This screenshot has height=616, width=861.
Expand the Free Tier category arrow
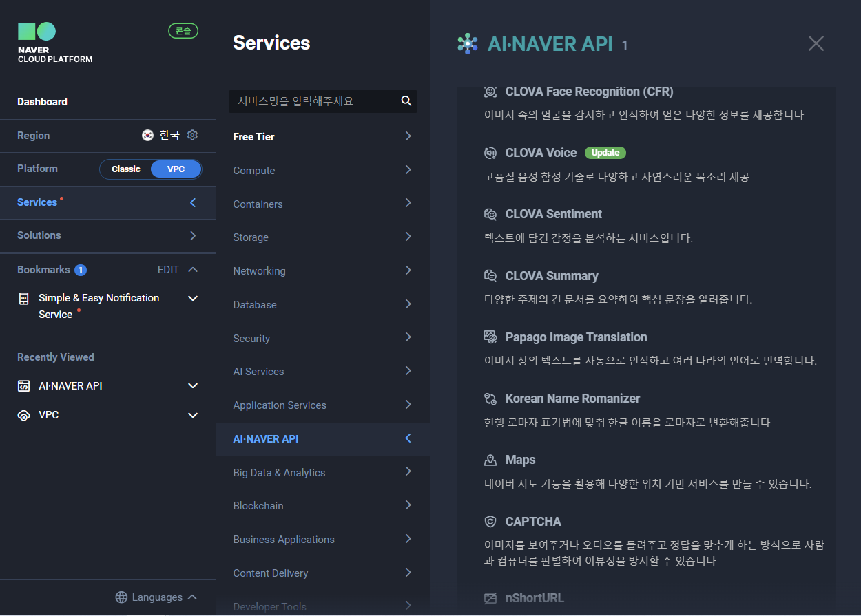pyautogui.click(x=408, y=136)
